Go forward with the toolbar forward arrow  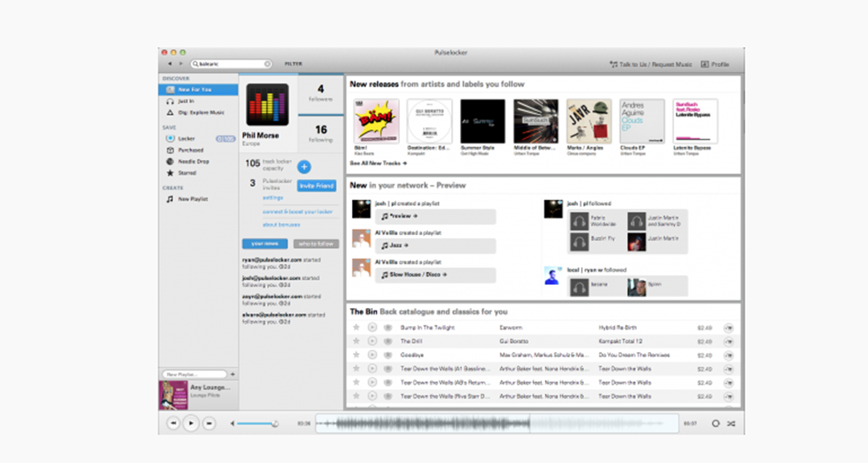click(x=180, y=64)
